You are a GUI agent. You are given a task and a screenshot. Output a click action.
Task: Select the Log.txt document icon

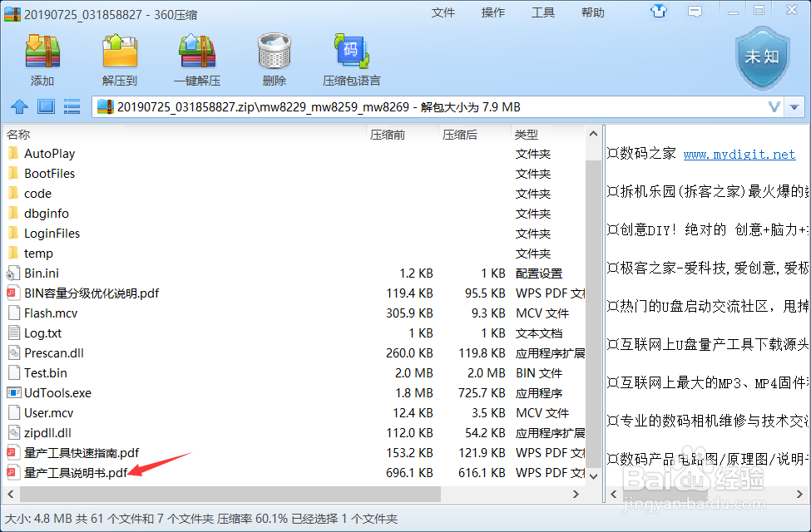tap(14, 333)
